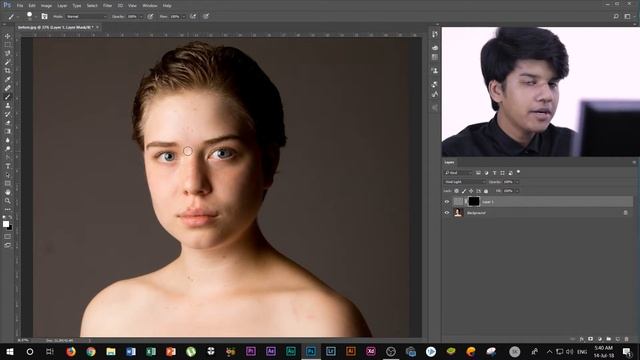Image resolution: width=640 pixels, height=360 pixels.
Task: Open the Tool Preset picker arrow
Action: point(18,17)
